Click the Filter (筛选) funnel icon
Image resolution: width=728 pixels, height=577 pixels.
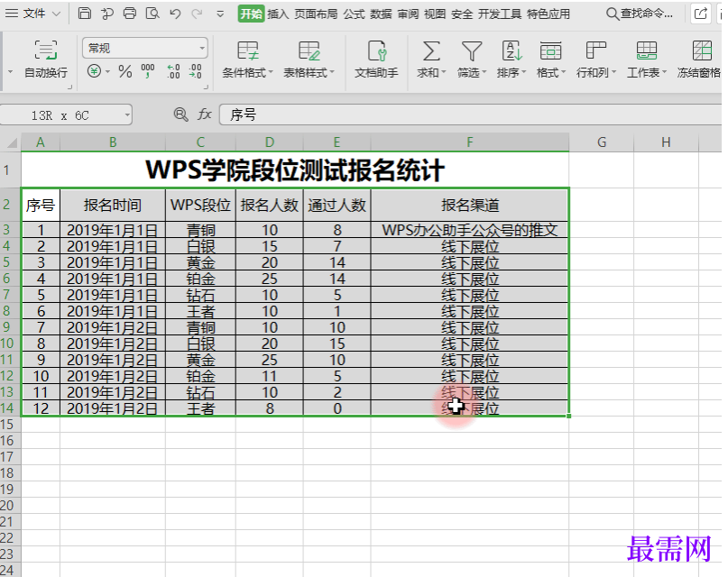click(472, 51)
